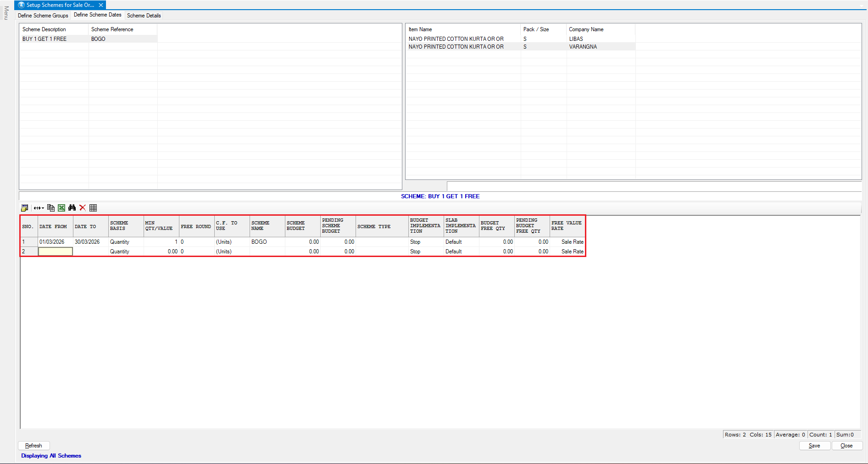Viewport: 868px width, 464px height.
Task: Open search with the binoculars icon
Action: tap(72, 208)
